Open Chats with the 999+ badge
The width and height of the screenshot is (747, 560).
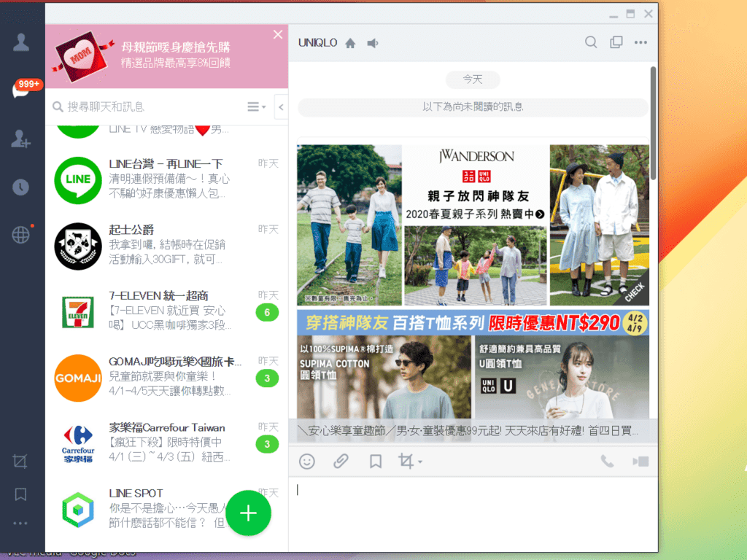click(x=22, y=89)
